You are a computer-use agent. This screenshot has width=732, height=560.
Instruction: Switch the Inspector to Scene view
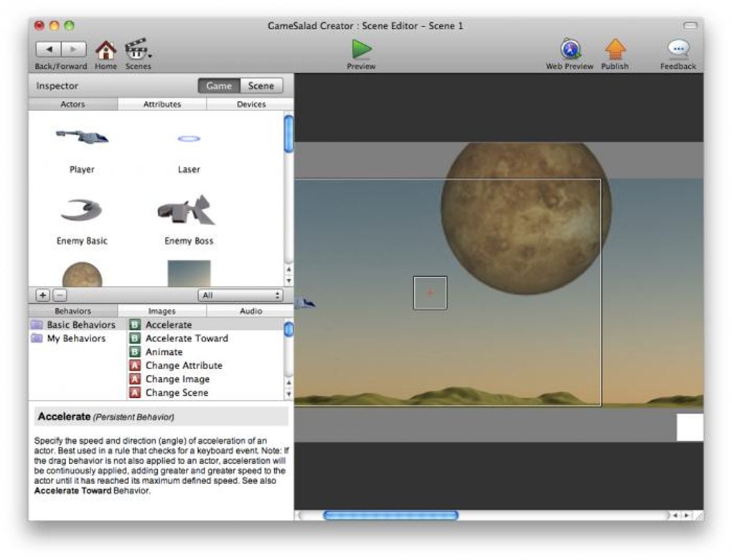tap(261, 85)
